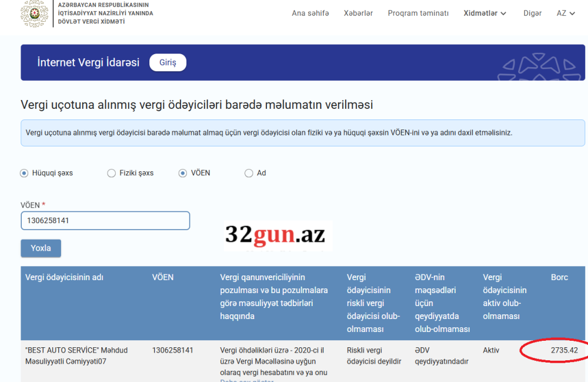Expand the Xidmətlər dropdown menu
Screen dimensions: 588x382
pos(485,14)
